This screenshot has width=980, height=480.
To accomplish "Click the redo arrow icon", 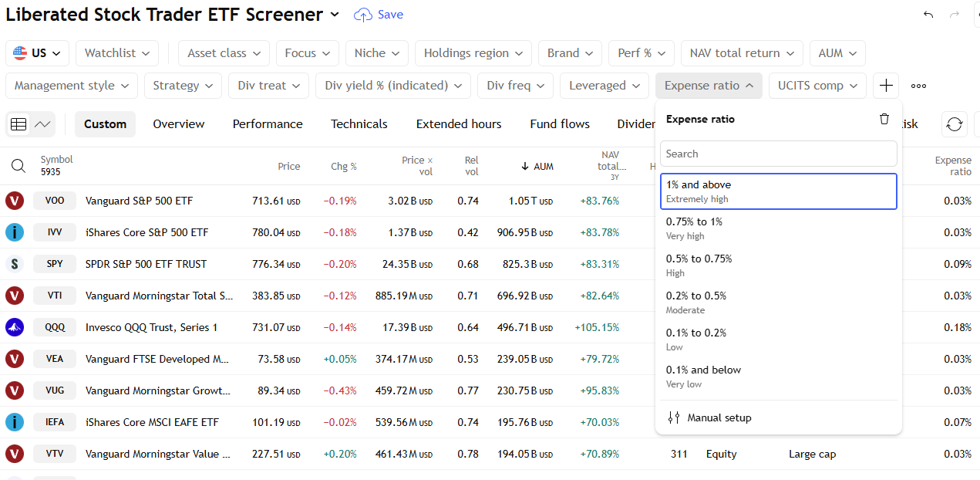I will pyautogui.click(x=955, y=15).
